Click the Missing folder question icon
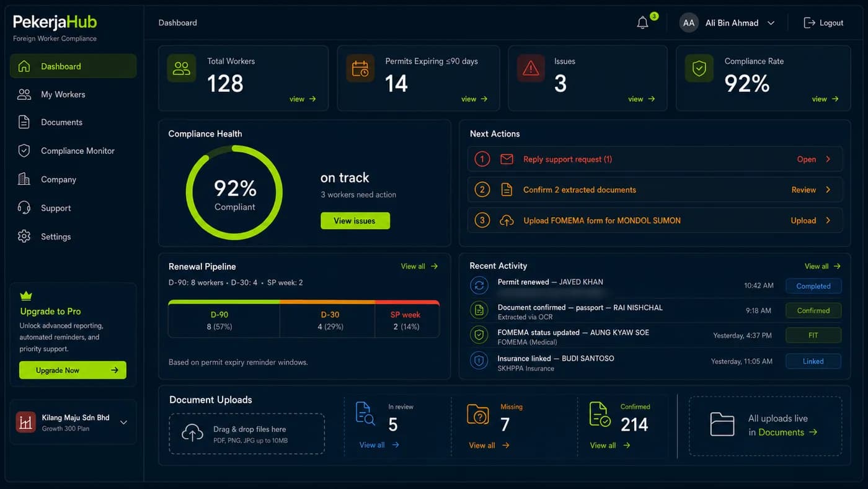 (x=478, y=414)
